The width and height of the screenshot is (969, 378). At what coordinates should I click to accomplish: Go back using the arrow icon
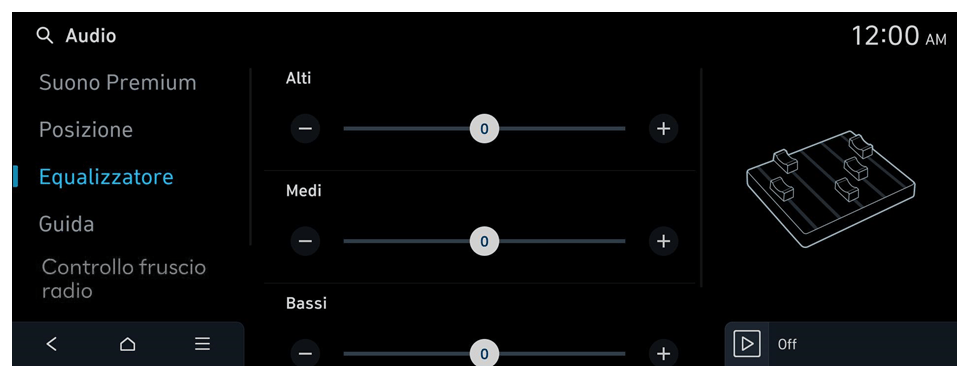[x=52, y=344]
